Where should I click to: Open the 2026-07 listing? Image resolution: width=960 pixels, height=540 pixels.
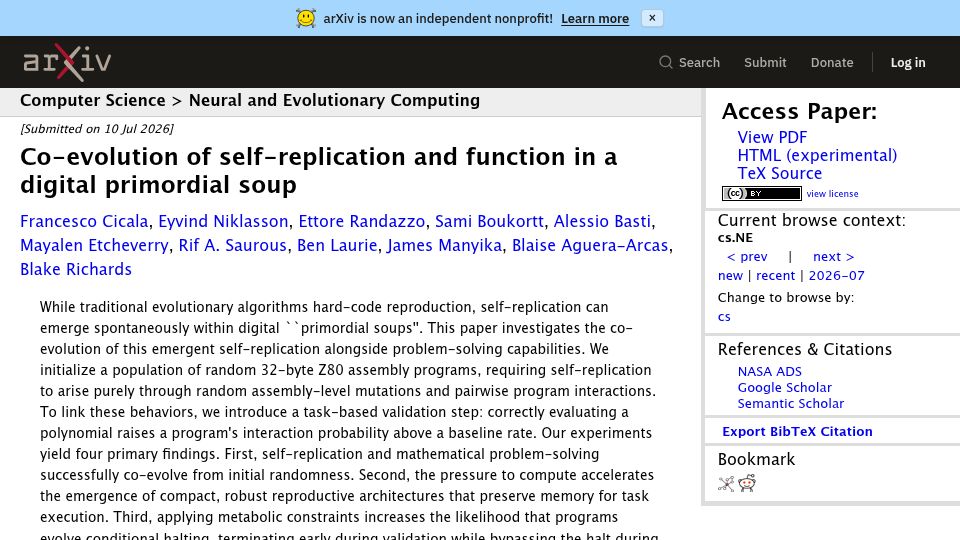tap(836, 276)
